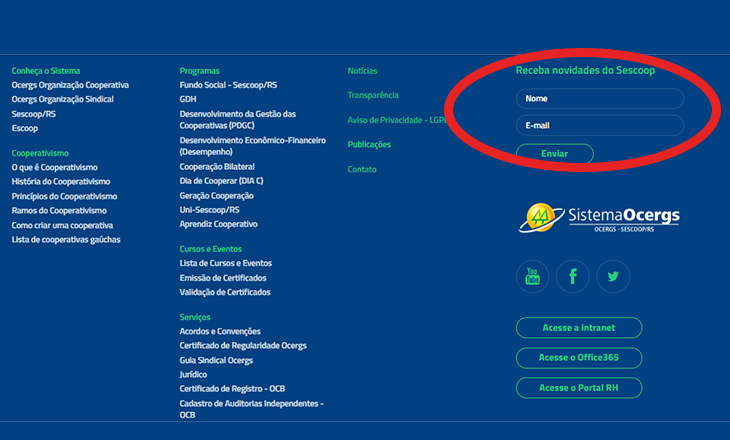Go to Notícias page
Screen dimensions: 730x440
(362, 71)
